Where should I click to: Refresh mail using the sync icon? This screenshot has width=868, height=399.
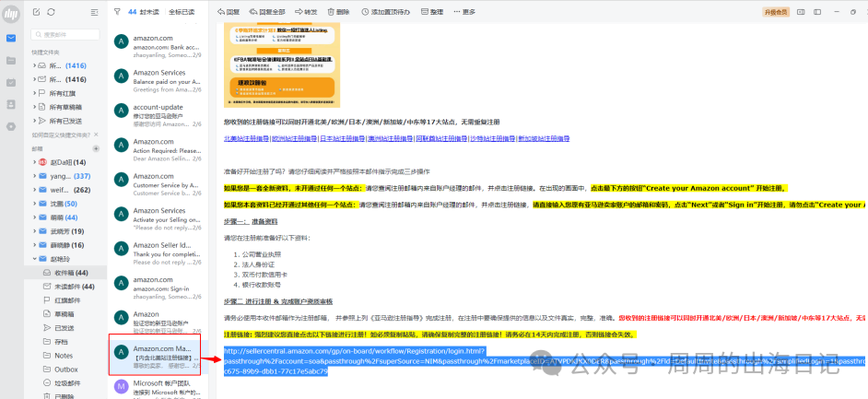[x=51, y=12]
